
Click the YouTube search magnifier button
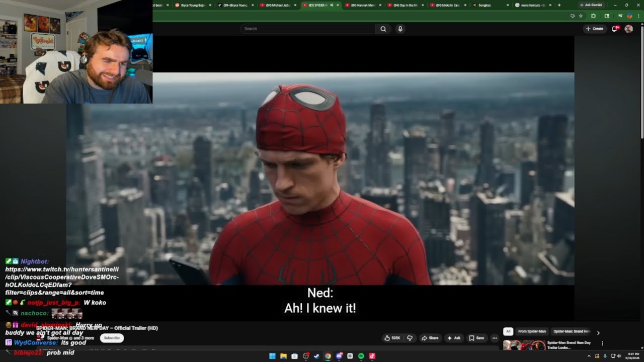click(383, 29)
